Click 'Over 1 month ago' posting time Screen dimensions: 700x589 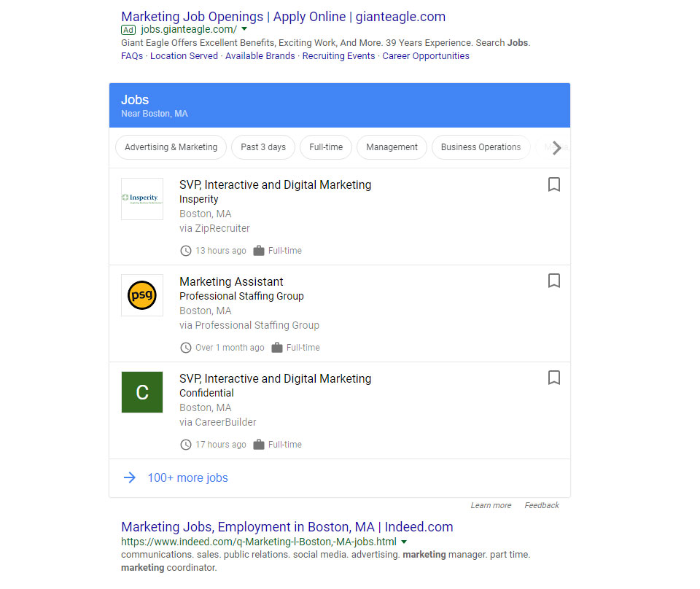(230, 348)
